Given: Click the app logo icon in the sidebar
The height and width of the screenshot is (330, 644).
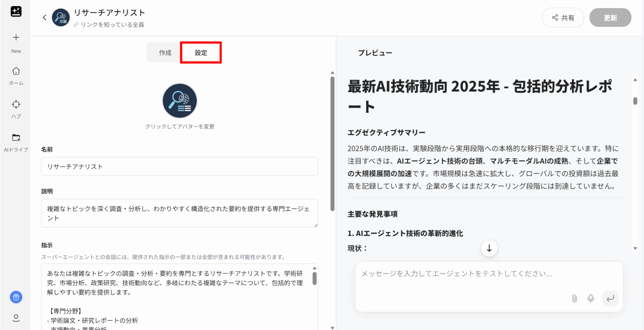Looking at the screenshot, I should click(16, 12).
